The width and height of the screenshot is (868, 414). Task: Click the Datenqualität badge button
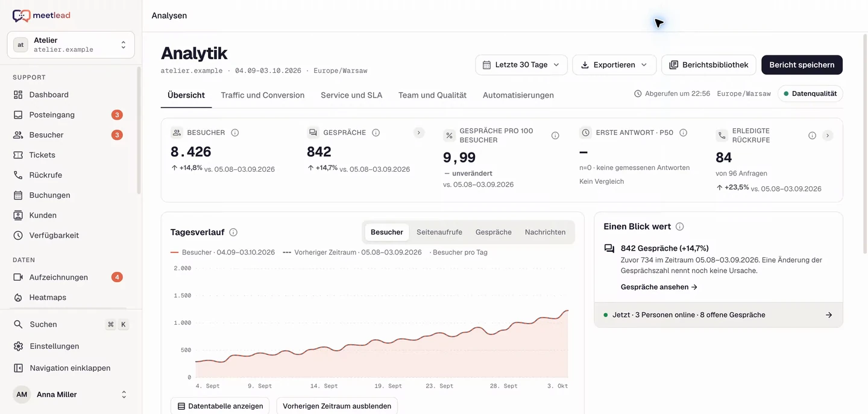click(x=810, y=93)
